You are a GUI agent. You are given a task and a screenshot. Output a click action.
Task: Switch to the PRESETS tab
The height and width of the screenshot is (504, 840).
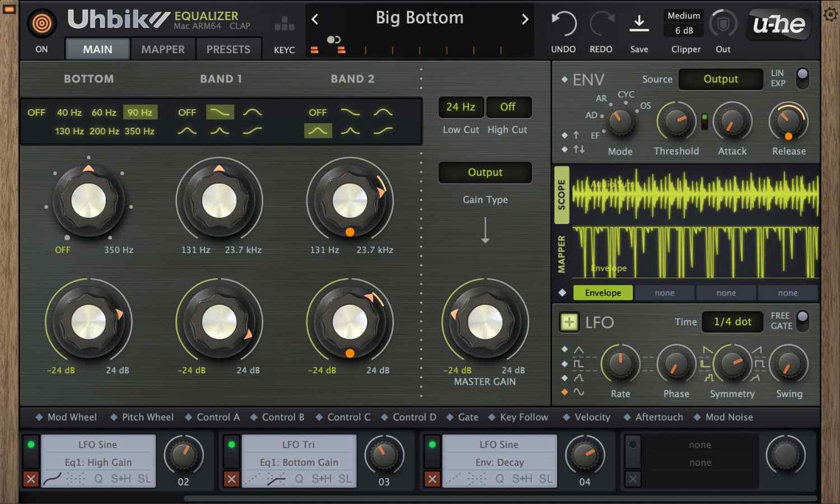228,49
